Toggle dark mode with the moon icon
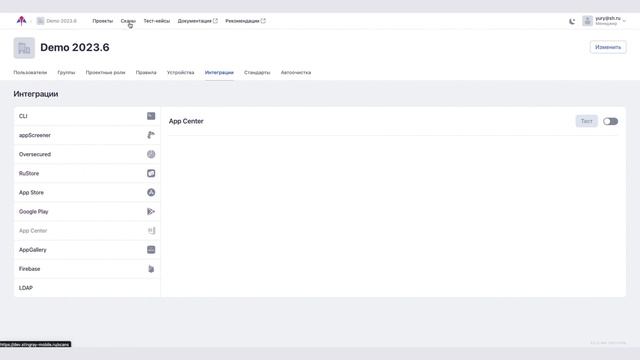Screen dimensions: 640x360 (x=572, y=21)
